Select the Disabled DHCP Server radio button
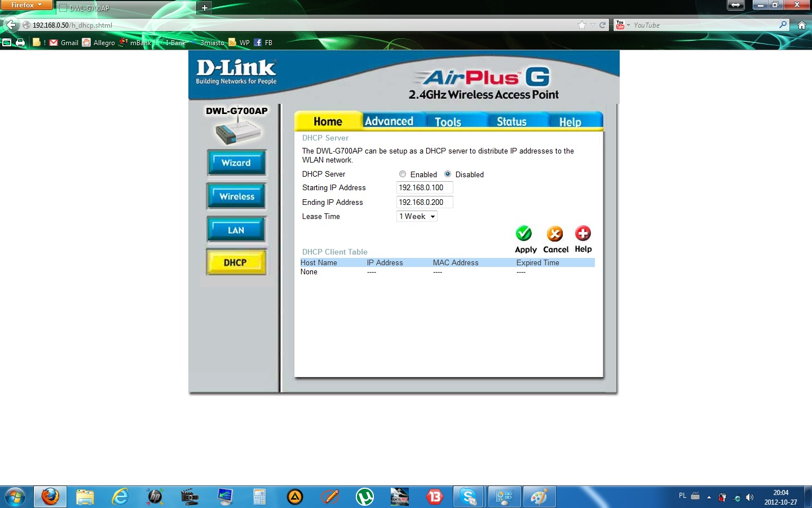Viewport: 812px width, 508px height. coord(448,174)
